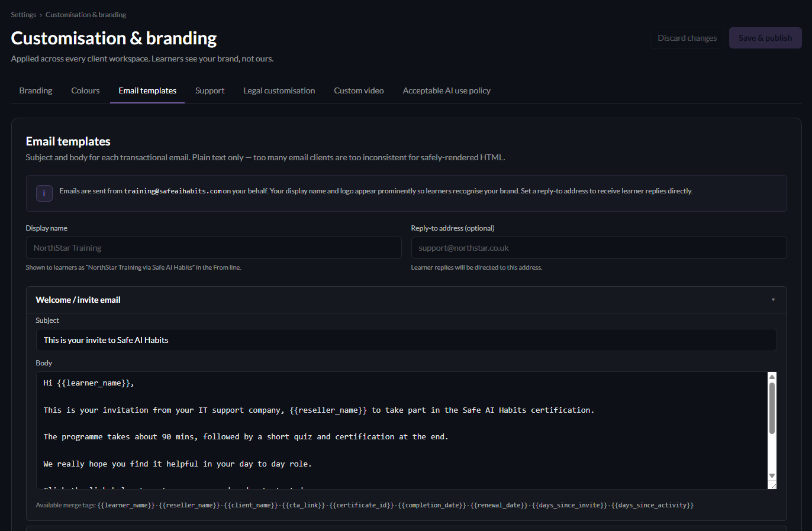
Task: Click the 'Shown to learners as' helper text
Action: [133, 267]
